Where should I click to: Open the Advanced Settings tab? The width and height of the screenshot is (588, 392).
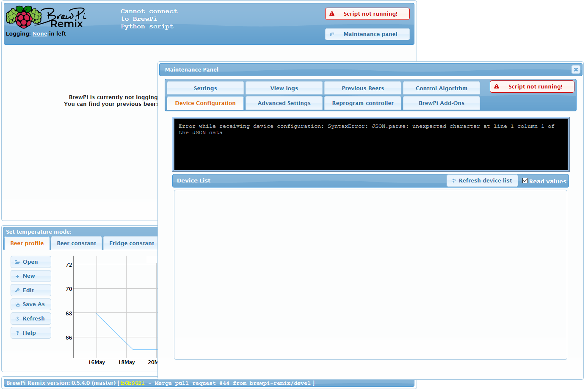click(284, 103)
